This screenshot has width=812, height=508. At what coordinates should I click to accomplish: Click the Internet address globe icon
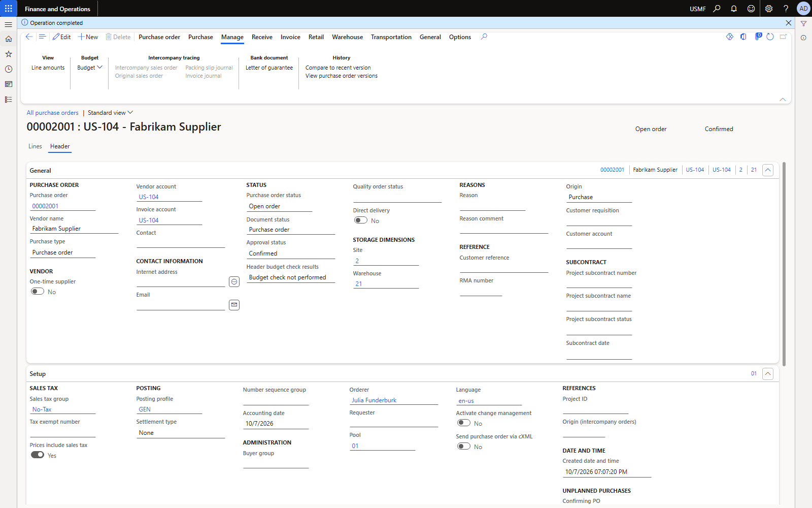(234, 281)
